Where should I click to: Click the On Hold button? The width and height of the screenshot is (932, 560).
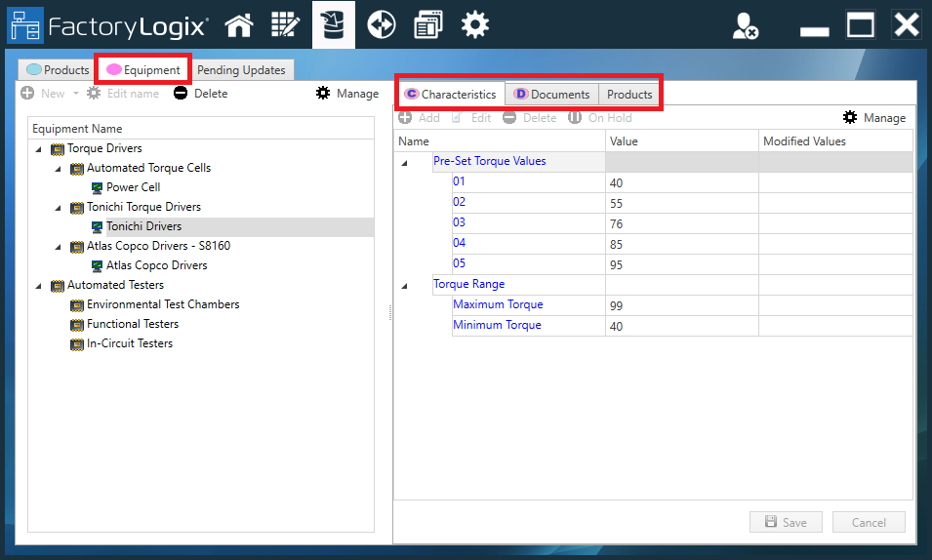pyautogui.click(x=600, y=118)
